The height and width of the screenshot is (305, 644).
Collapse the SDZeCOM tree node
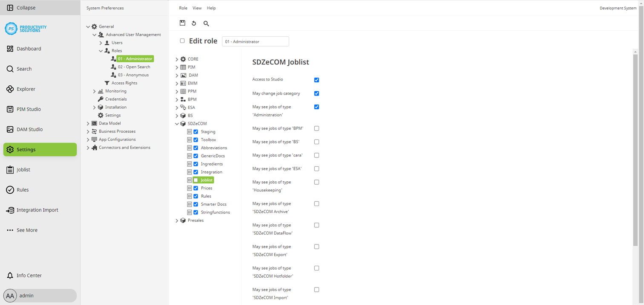click(177, 123)
